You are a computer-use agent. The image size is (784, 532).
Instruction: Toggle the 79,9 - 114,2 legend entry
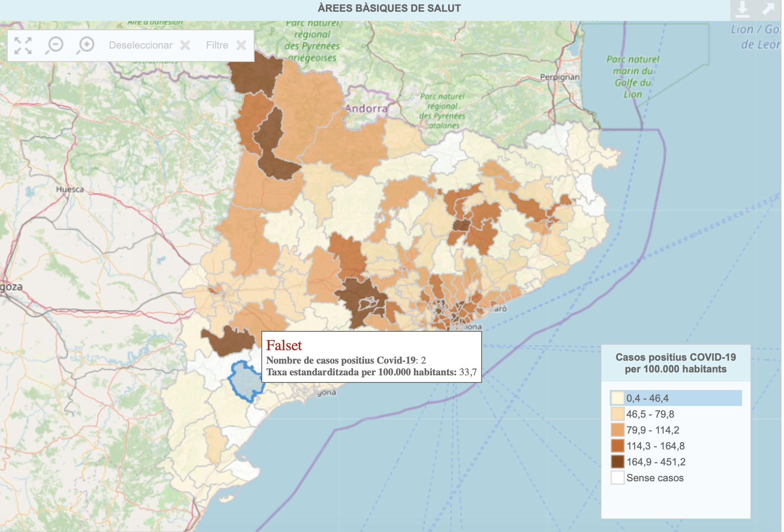tap(652, 430)
